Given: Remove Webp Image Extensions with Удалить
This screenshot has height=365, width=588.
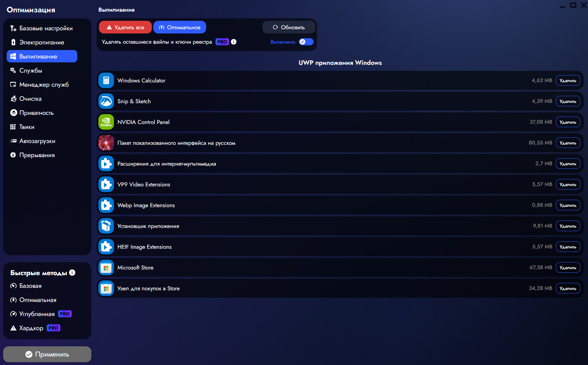Looking at the screenshot, I should 568,205.
